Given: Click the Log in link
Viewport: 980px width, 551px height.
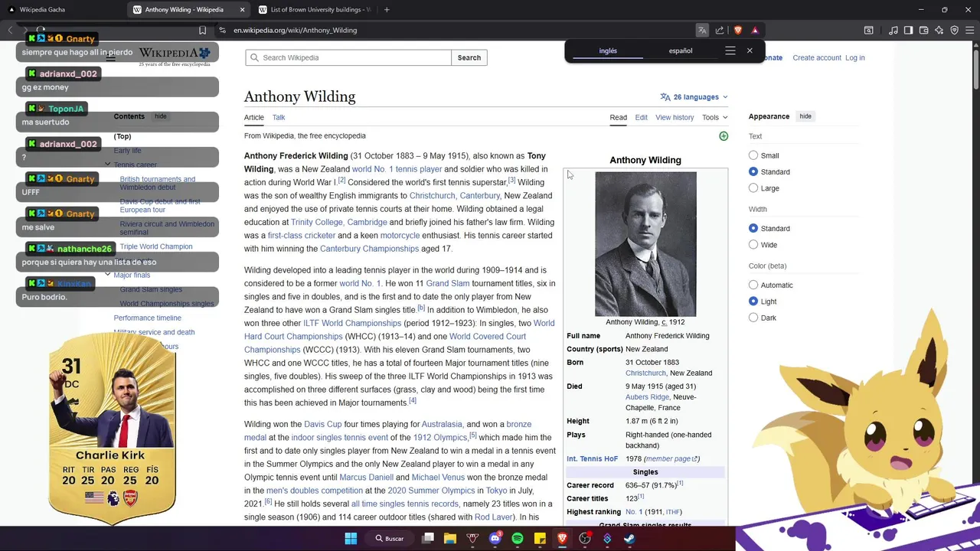Looking at the screenshot, I should 855,57.
